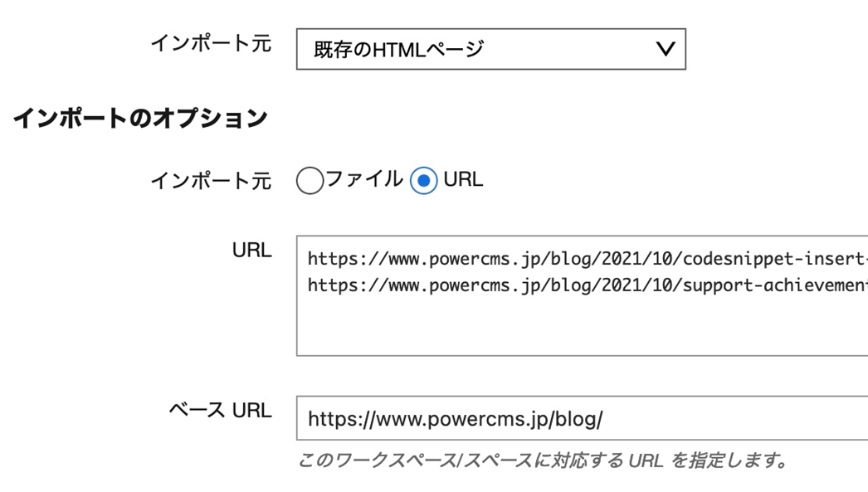Switch import source to ファイル option
The height and width of the screenshot is (492, 868).
(x=309, y=180)
